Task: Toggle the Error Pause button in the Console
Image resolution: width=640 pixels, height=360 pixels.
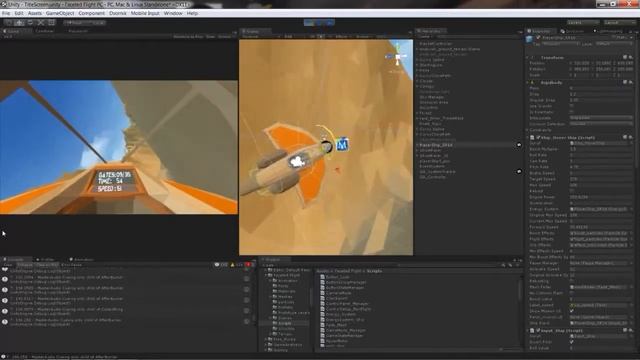Action: (71, 265)
